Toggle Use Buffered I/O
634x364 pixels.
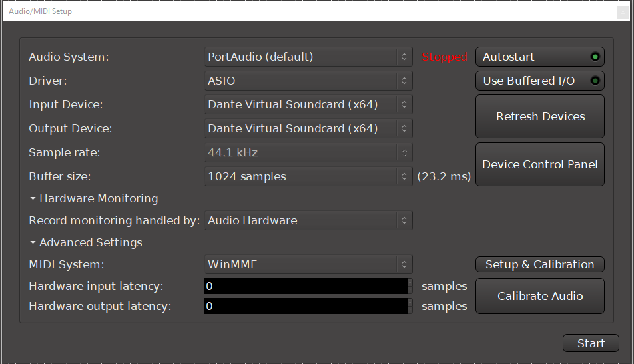(x=539, y=81)
